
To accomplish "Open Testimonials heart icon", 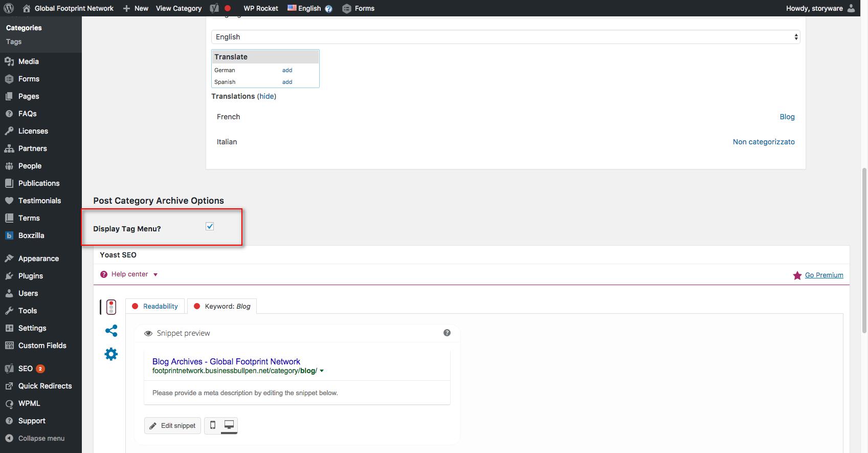I will tap(9, 201).
